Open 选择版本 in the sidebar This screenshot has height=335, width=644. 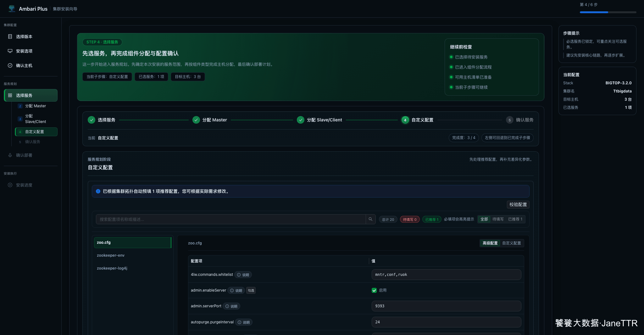point(31,36)
